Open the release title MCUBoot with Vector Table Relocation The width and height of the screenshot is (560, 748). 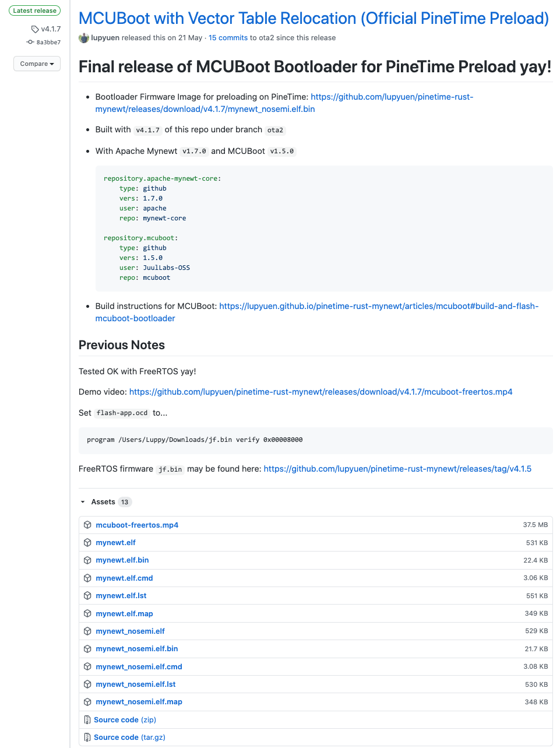click(x=314, y=18)
